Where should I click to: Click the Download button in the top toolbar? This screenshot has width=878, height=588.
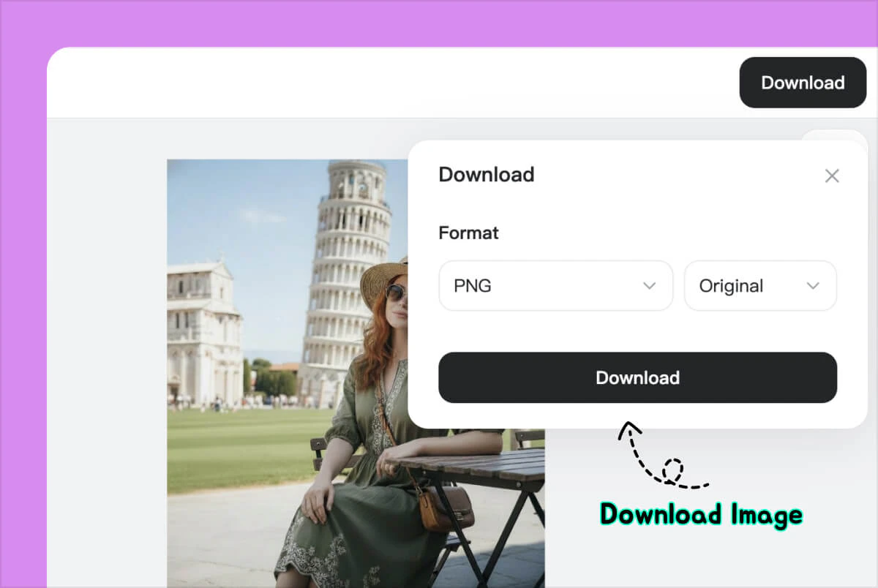(803, 82)
